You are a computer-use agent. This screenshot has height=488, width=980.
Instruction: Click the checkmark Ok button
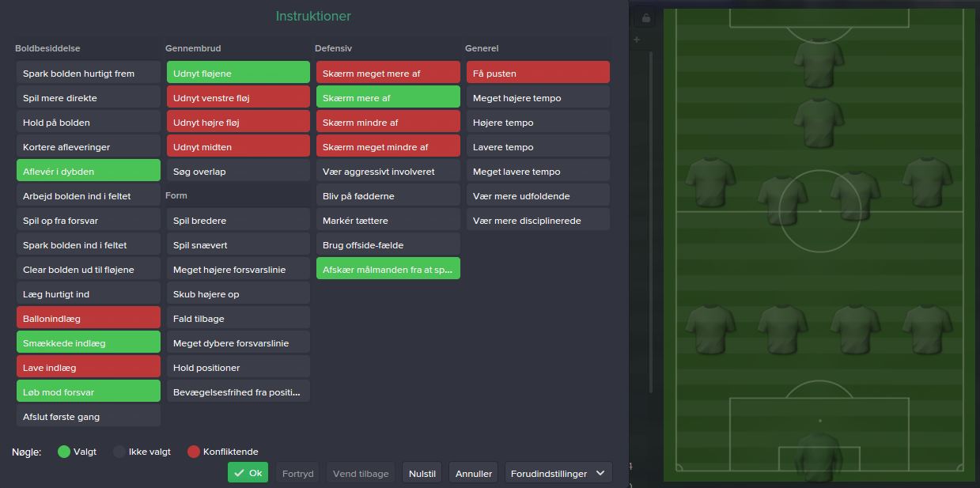click(x=248, y=473)
